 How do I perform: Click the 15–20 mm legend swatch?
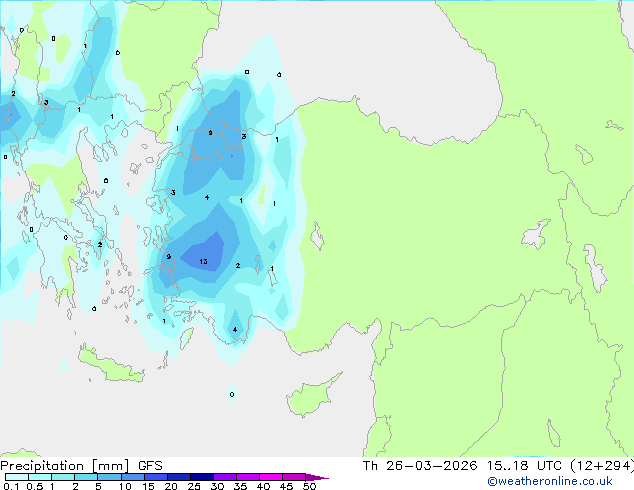155,477
